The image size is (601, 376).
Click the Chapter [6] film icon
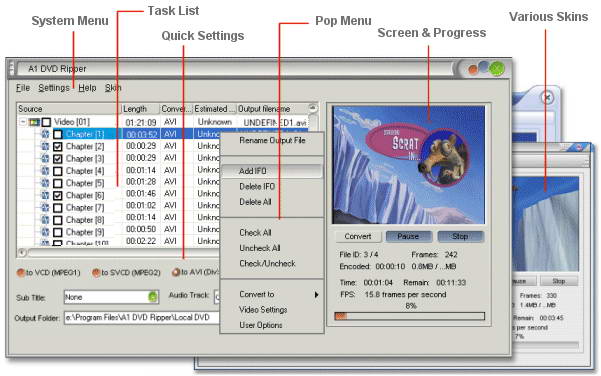click(x=45, y=195)
